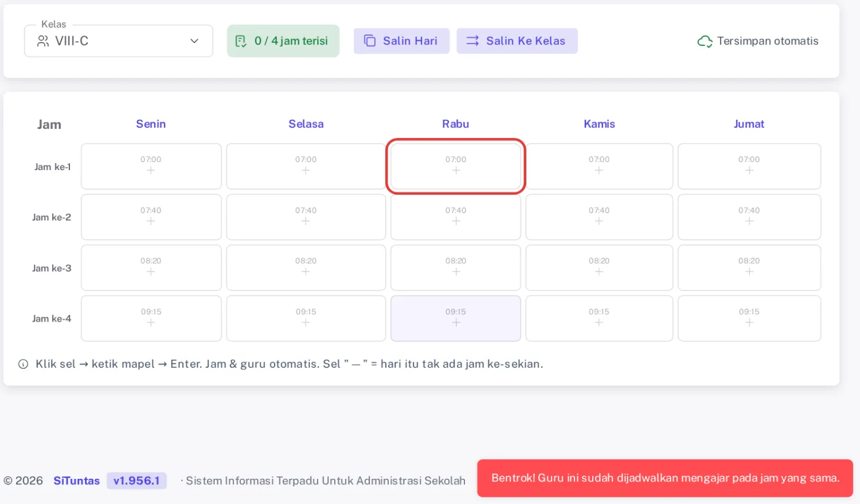860x504 pixels.
Task: Click the Jam ke-2 row label
Action: pos(52,217)
